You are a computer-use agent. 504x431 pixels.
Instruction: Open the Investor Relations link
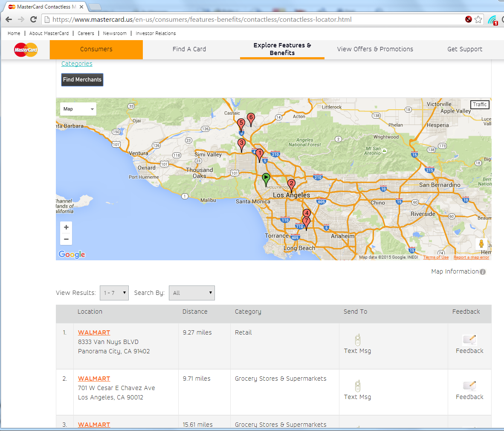coord(156,33)
